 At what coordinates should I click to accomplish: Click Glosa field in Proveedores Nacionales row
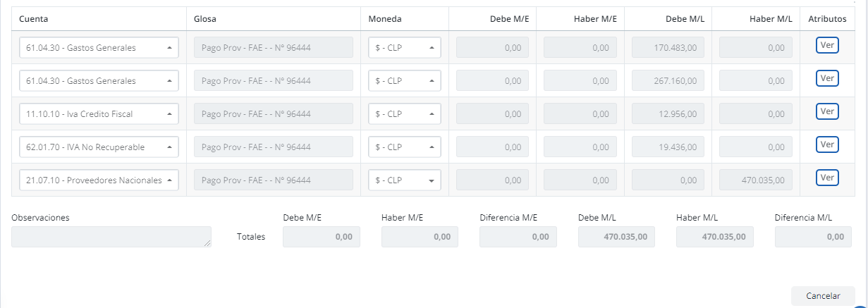[x=273, y=180]
